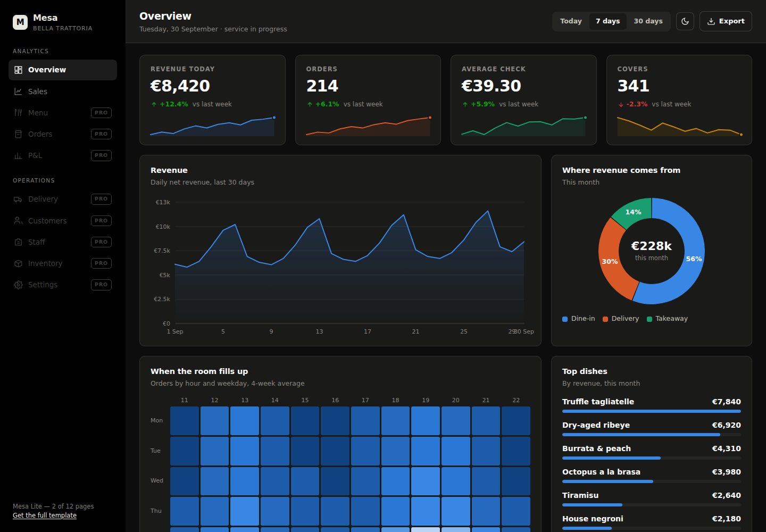Click the Sales chart icon

point(18,92)
